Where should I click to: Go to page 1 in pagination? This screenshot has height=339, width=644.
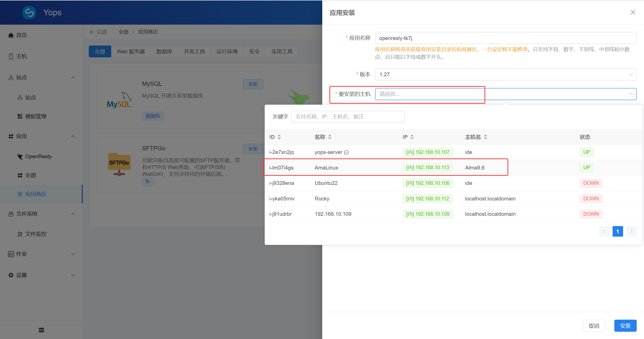click(x=617, y=231)
